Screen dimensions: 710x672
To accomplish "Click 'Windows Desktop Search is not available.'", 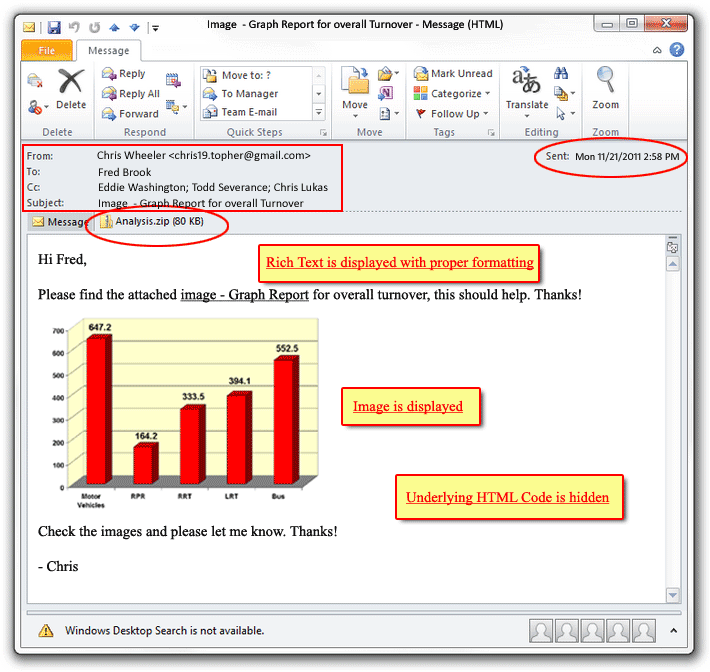I will coord(164,630).
